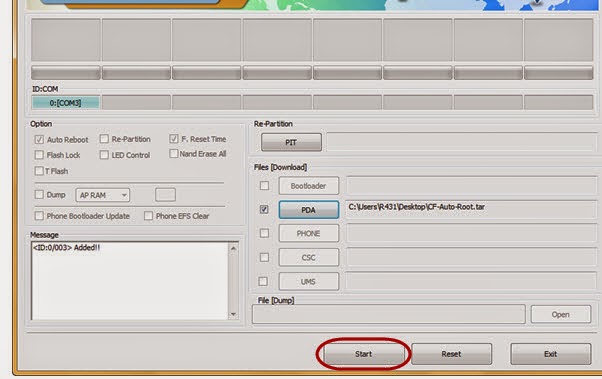The image size is (602, 379).
Task: Toggle the Auto Reboot checkbox
Action: [x=39, y=139]
